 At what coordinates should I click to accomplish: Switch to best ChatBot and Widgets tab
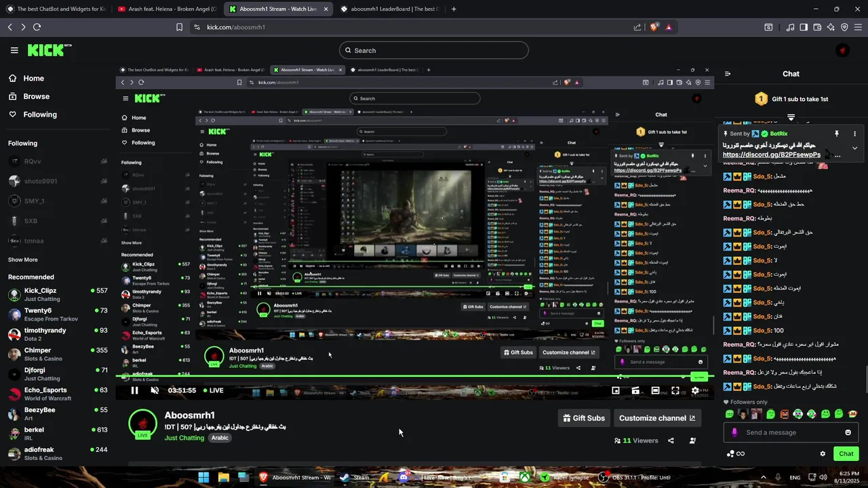(x=56, y=9)
